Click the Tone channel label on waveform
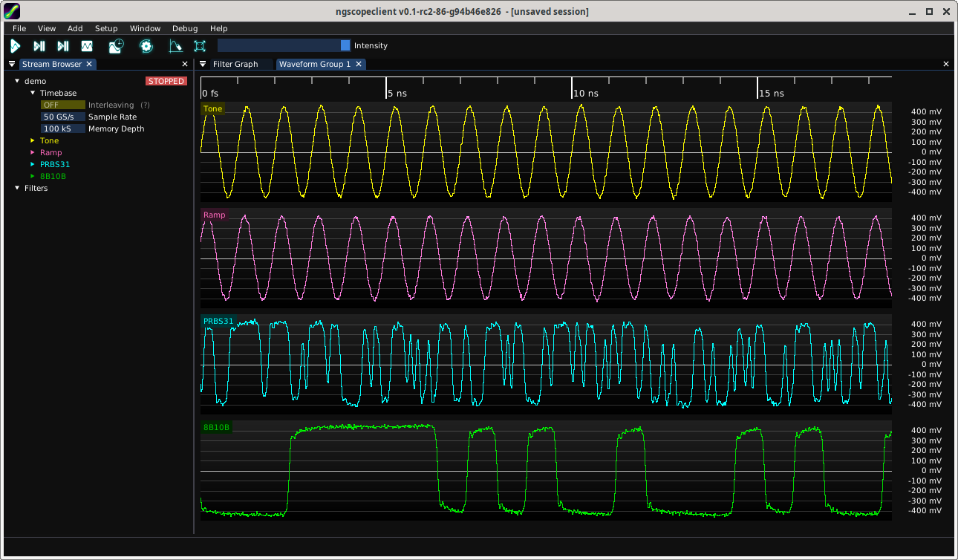Screen dimensions: 958x560 pyautogui.click(x=212, y=109)
